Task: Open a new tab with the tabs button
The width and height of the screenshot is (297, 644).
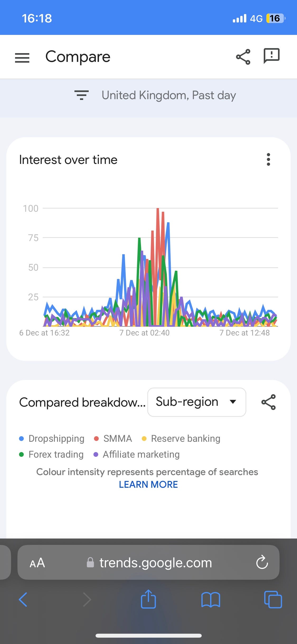Action: tap(273, 600)
